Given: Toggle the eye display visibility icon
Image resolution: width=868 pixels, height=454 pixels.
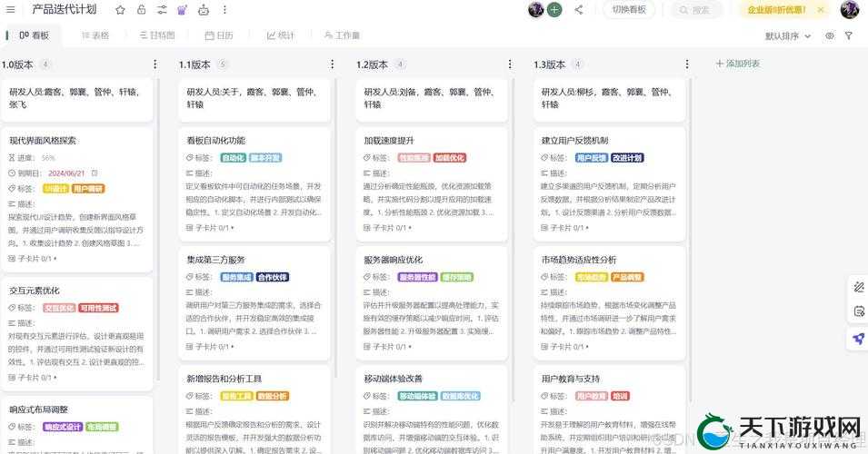Looking at the screenshot, I should (x=829, y=35).
